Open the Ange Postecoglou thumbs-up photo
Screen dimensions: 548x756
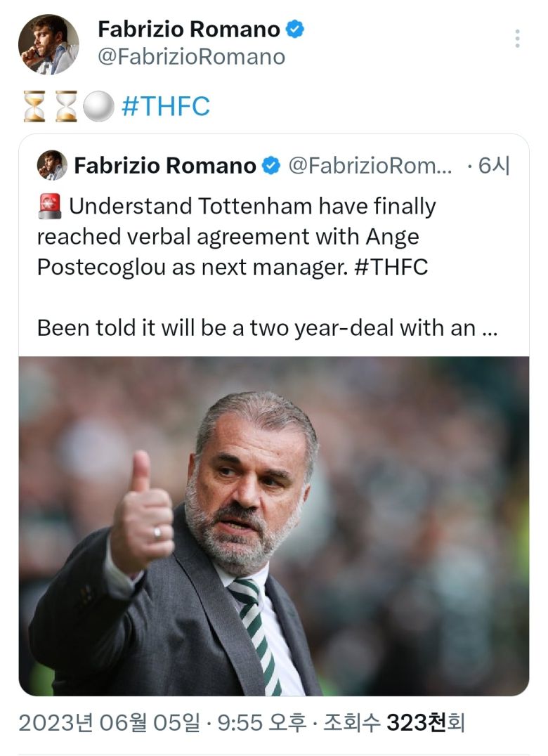tap(274, 526)
